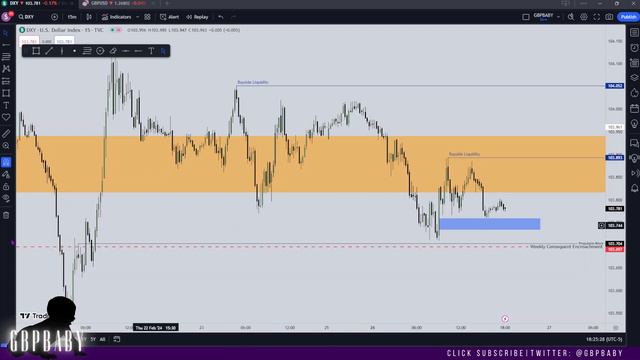Open the indicator templates grid icon
The height and width of the screenshot is (360, 640).
(x=147, y=17)
